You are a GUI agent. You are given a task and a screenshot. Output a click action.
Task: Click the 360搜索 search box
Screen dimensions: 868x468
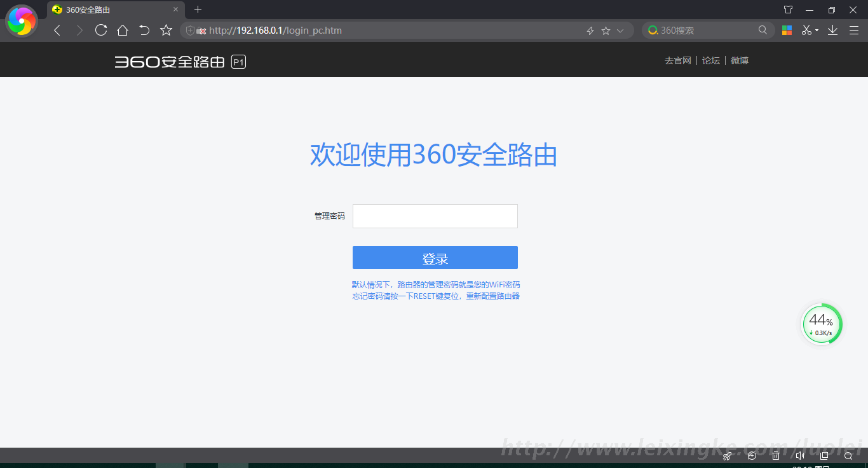(x=708, y=31)
